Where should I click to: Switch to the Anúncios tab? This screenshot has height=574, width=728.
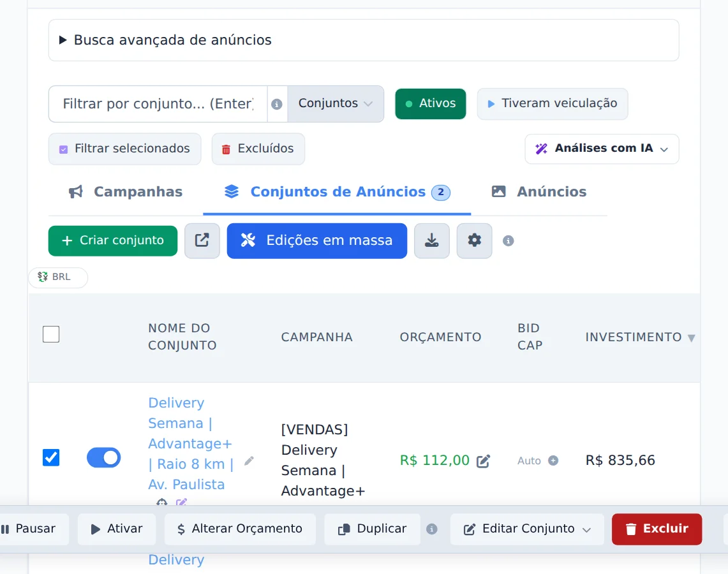pos(539,191)
